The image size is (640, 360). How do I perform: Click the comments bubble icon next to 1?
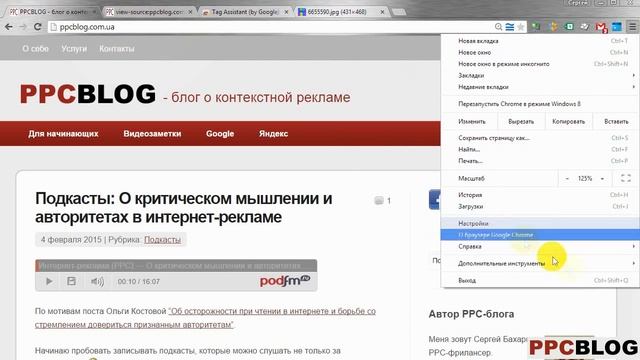(379, 200)
